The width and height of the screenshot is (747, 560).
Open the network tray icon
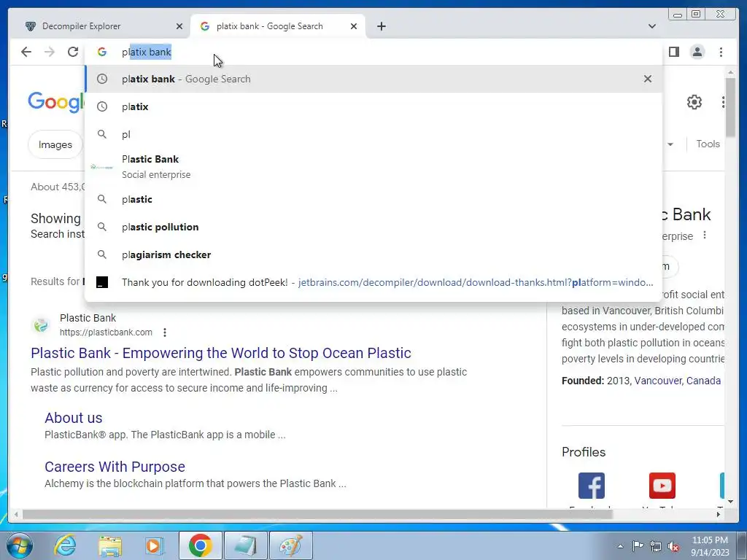pos(656,546)
